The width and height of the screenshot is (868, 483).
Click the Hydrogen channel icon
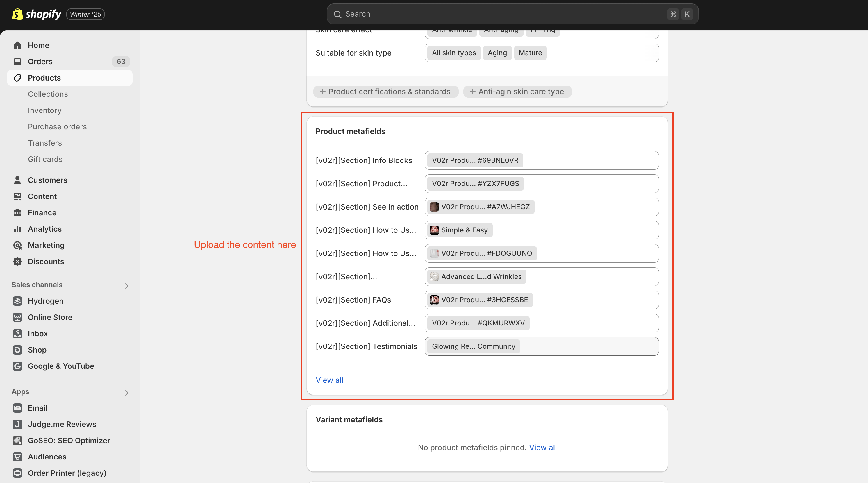17,301
